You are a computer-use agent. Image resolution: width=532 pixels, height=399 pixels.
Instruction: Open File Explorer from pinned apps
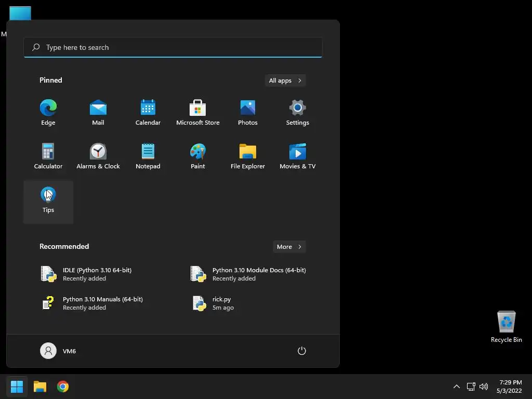coord(248,156)
